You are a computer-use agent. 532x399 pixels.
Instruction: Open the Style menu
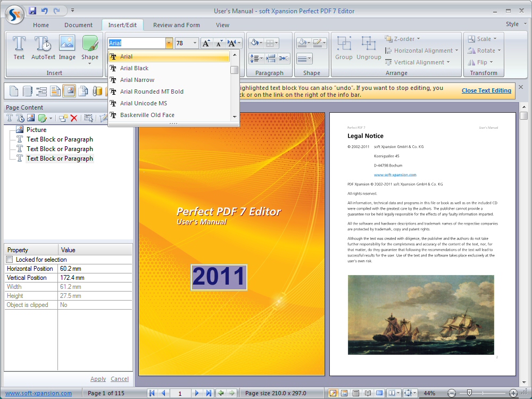coord(516,24)
